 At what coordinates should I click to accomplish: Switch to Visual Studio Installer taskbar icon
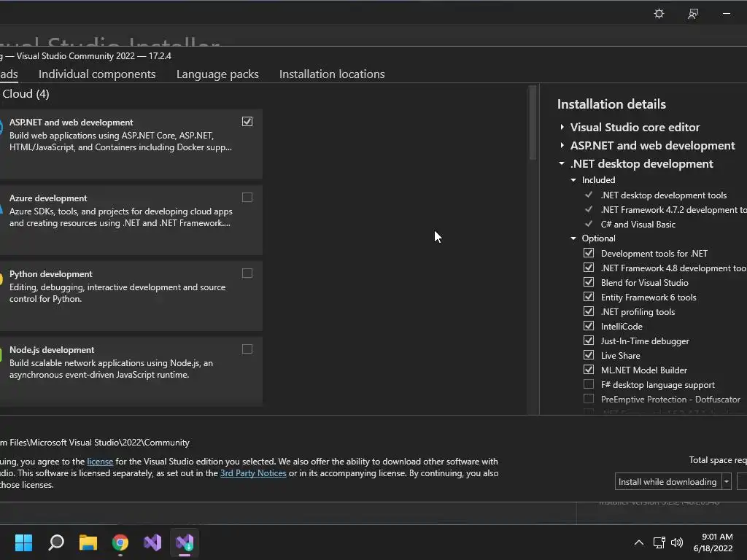pyautogui.click(x=185, y=542)
